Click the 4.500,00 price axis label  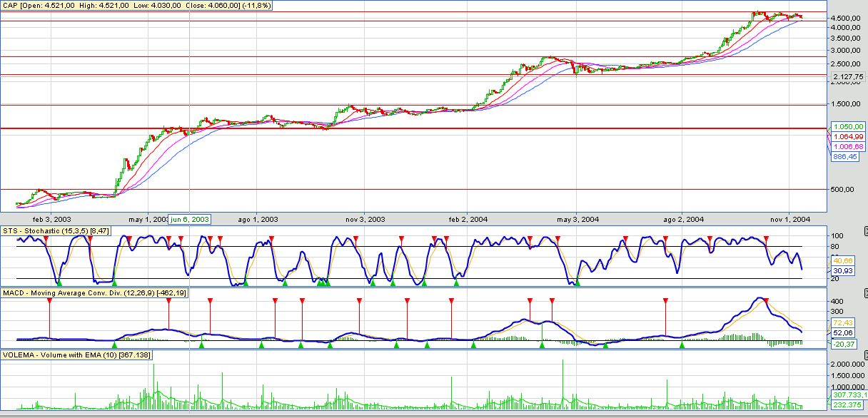846,18
